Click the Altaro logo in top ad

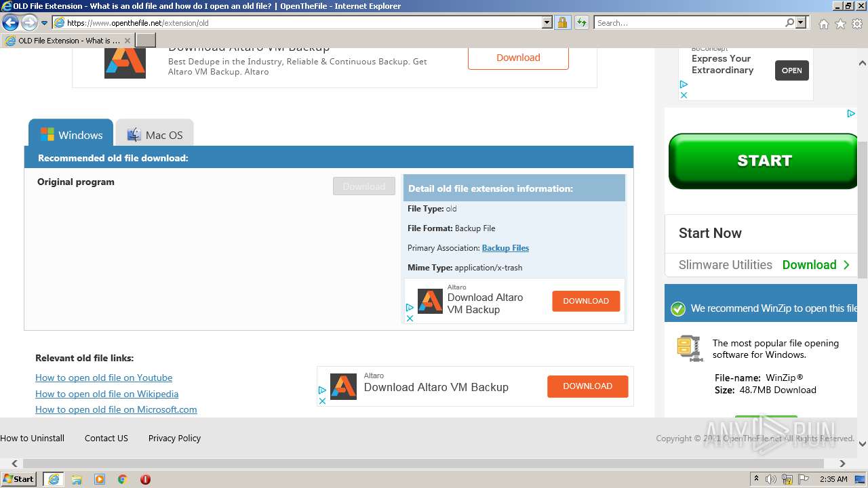125,62
